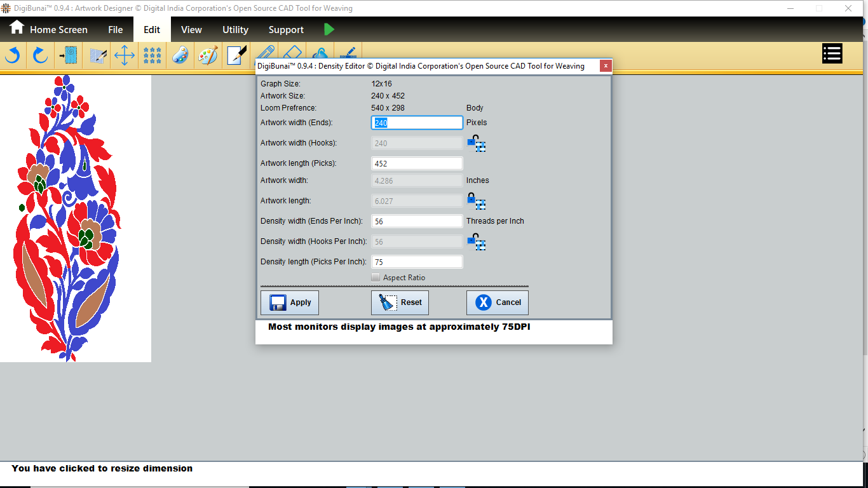The width and height of the screenshot is (868, 488).
Task: Click the move arrows tool icon
Action: coord(124,55)
